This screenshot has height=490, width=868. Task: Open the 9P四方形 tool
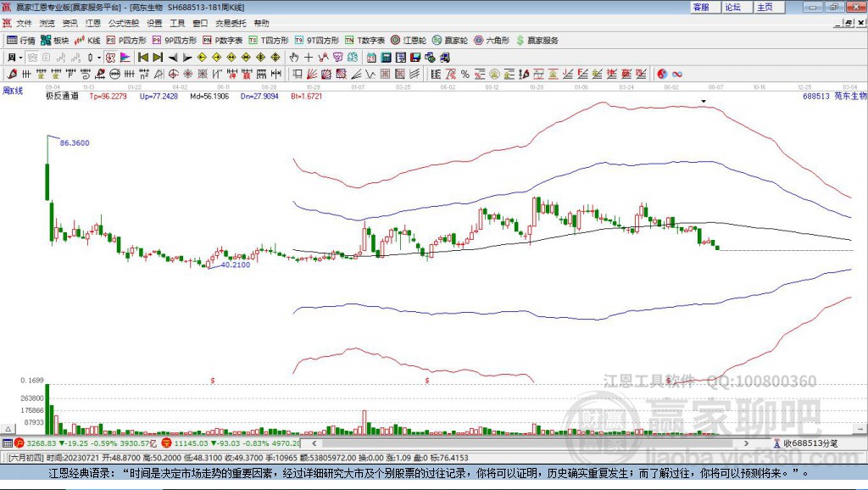[175, 41]
